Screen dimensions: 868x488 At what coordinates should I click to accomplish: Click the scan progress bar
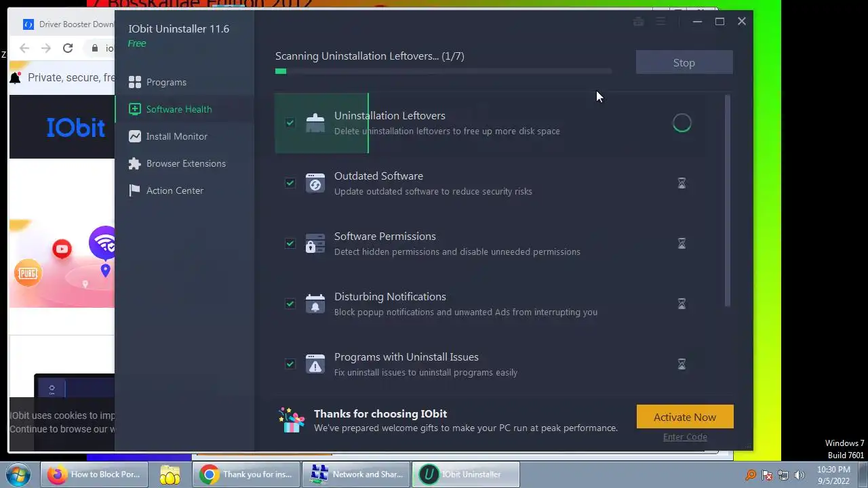(443, 71)
